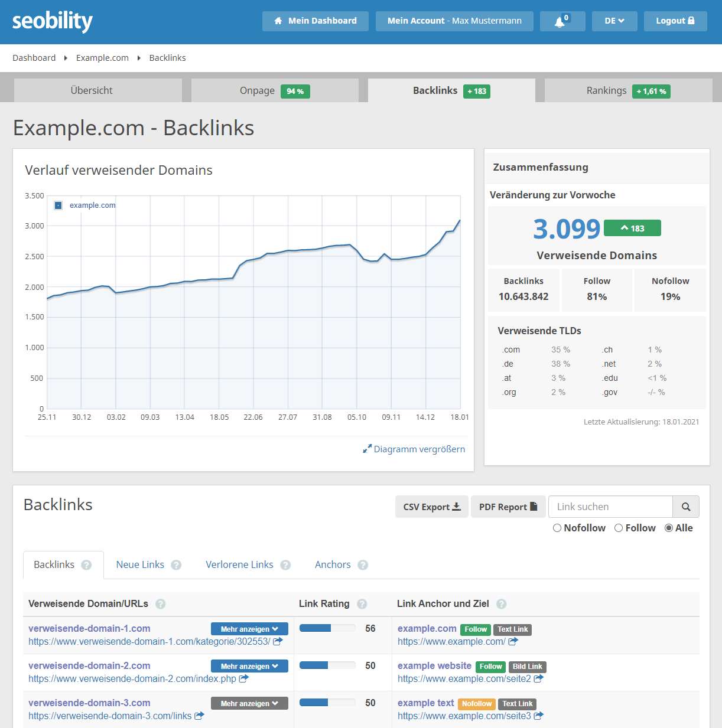This screenshot has width=722, height=728.
Task: Click the home icon in Mein Dashboard
Action: point(278,21)
